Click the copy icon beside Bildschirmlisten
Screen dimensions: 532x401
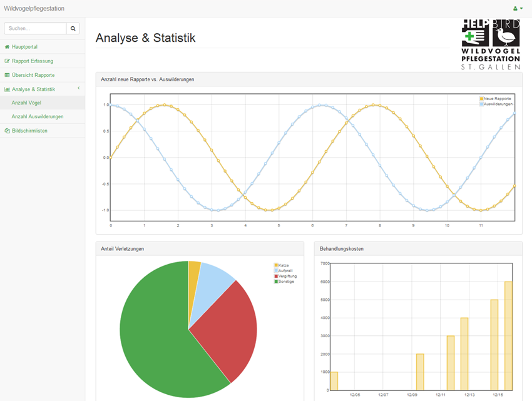point(7,131)
